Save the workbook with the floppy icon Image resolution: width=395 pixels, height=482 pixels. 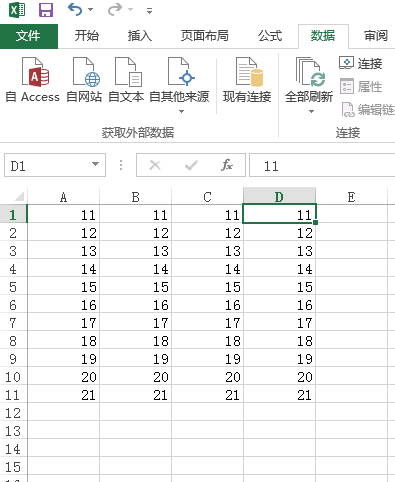point(46,10)
